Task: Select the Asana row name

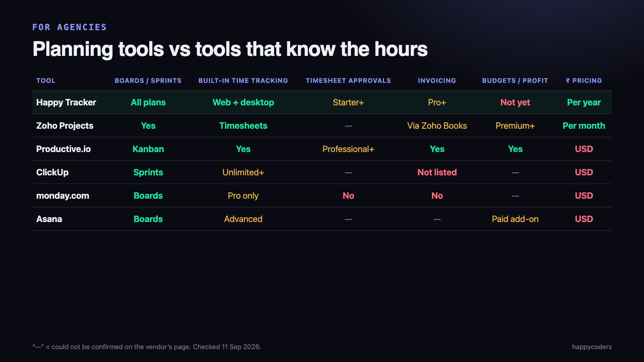Action: coord(49,219)
